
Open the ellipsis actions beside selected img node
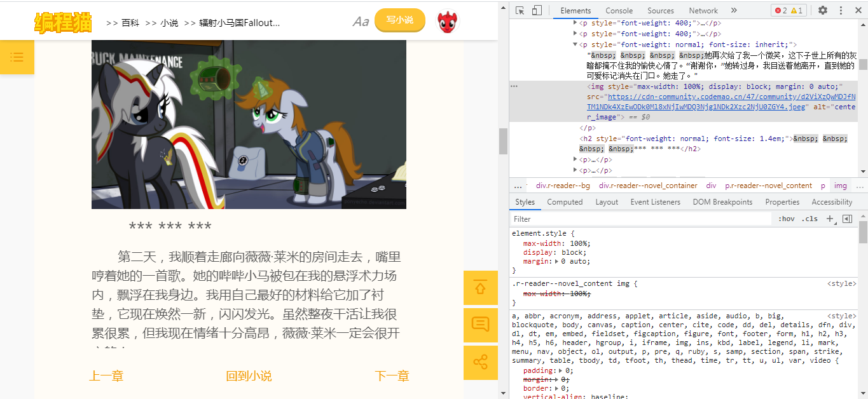tap(514, 86)
